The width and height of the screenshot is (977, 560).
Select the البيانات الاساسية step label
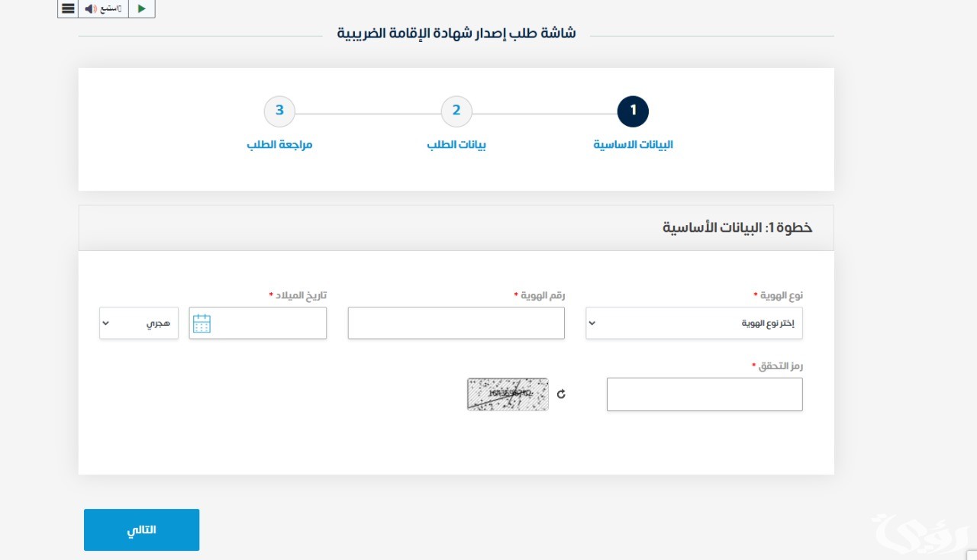tap(634, 145)
